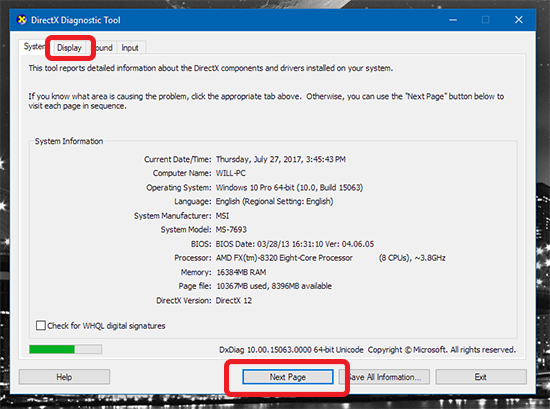This screenshot has width=550, height=409.
Task: Switch to the Display tab
Action: pyautogui.click(x=69, y=48)
